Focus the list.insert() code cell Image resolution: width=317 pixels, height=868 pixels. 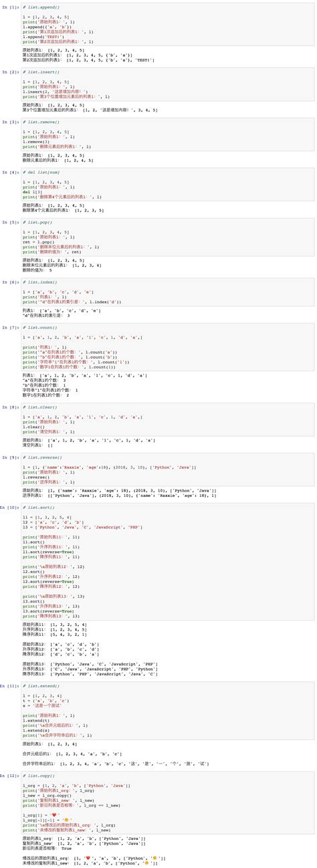click(x=167, y=84)
